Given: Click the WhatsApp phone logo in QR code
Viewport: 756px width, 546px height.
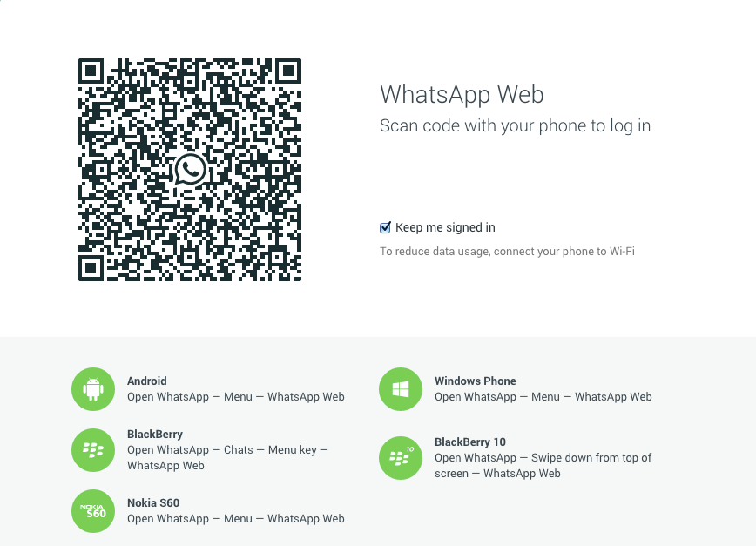Looking at the screenshot, I should coord(191,170).
